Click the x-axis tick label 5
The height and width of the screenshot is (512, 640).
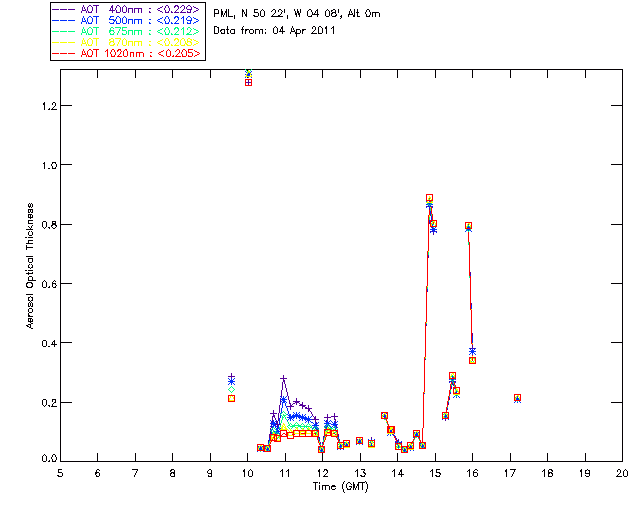click(x=60, y=473)
